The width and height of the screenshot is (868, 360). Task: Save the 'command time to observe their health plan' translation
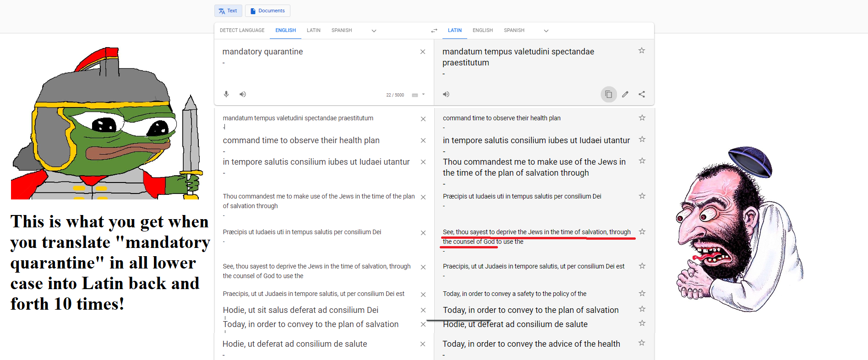(x=642, y=118)
